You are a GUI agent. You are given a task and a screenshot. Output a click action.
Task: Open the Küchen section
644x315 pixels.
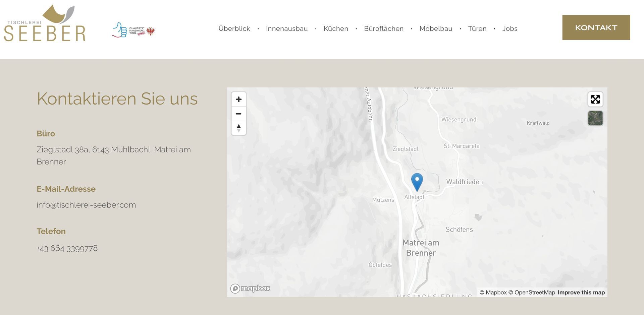tap(336, 28)
